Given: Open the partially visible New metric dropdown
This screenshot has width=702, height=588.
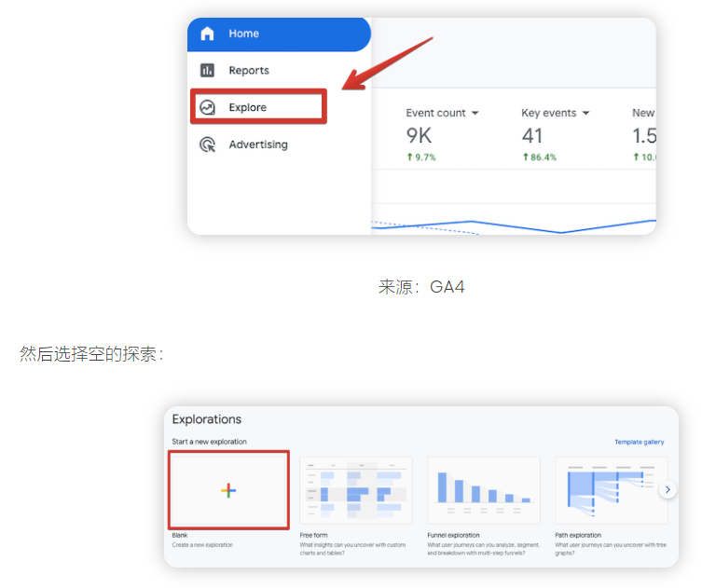Looking at the screenshot, I should pos(643,114).
